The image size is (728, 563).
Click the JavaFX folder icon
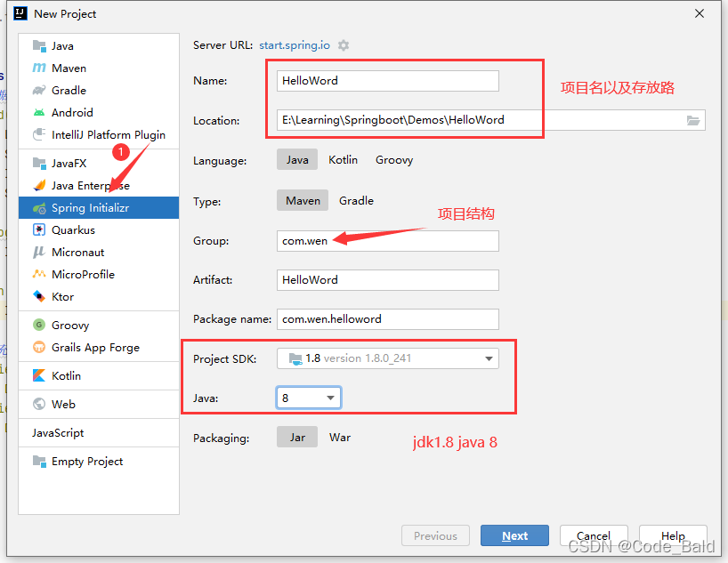tap(39, 164)
